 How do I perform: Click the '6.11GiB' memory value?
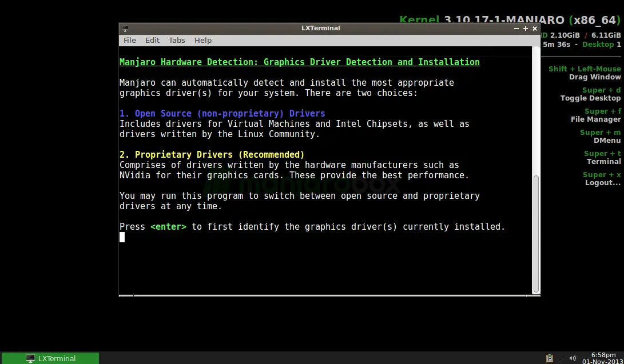tap(606, 35)
